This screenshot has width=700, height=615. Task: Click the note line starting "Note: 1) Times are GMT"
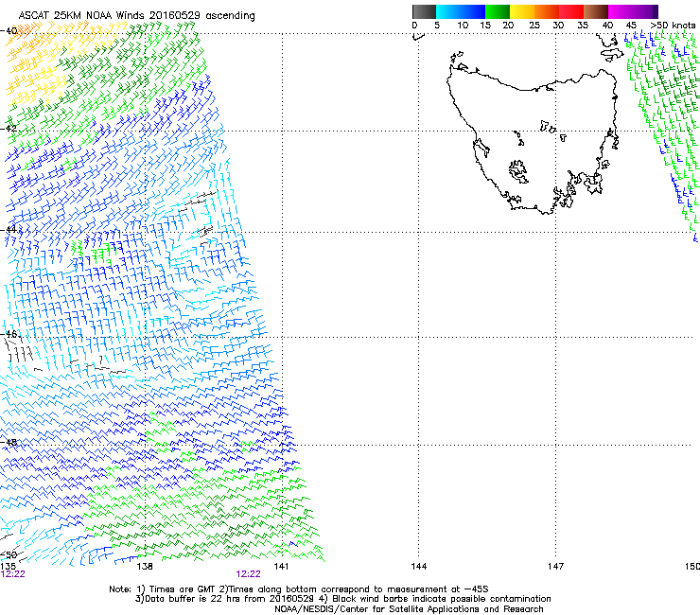pos(299,589)
